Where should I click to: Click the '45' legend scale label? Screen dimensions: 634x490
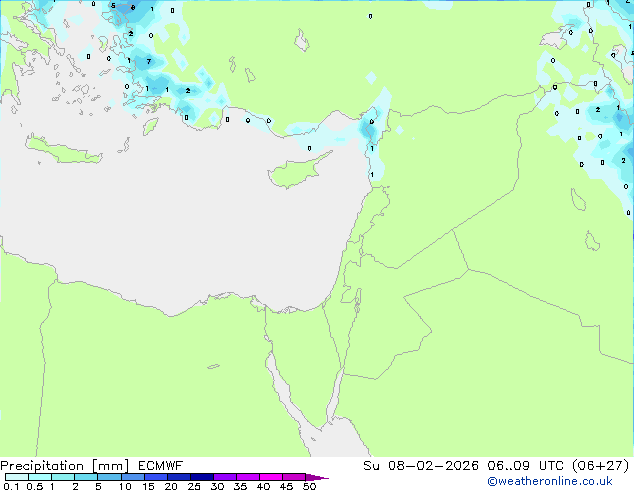click(x=286, y=486)
